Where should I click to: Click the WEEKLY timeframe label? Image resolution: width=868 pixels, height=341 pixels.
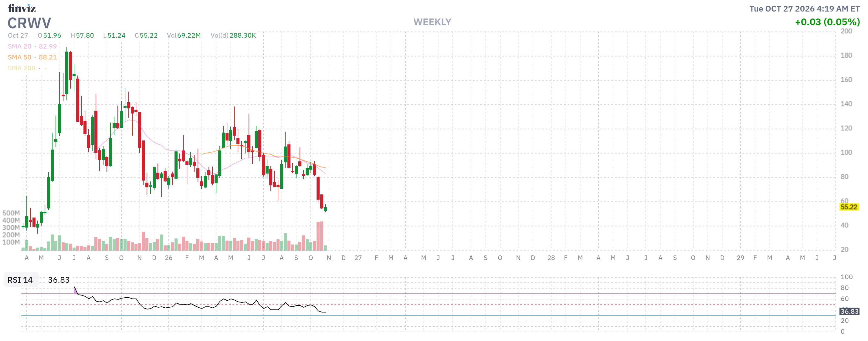(x=432, y=22)
